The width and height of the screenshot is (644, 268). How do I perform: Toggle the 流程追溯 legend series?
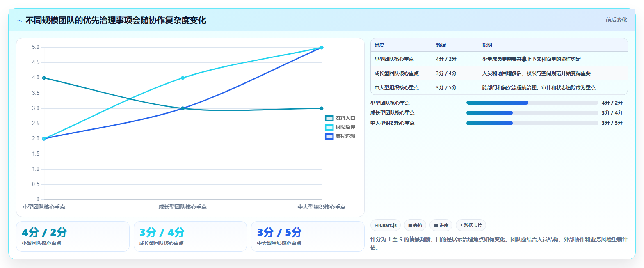click(x=340, y=136)
